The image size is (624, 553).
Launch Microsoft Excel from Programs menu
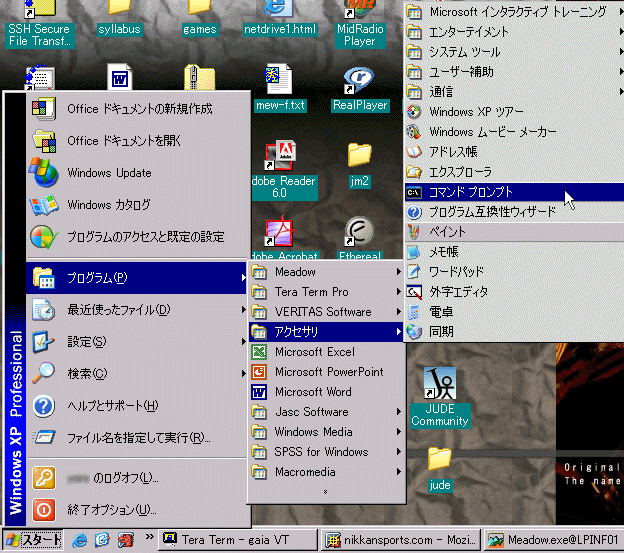pos(314,352)
